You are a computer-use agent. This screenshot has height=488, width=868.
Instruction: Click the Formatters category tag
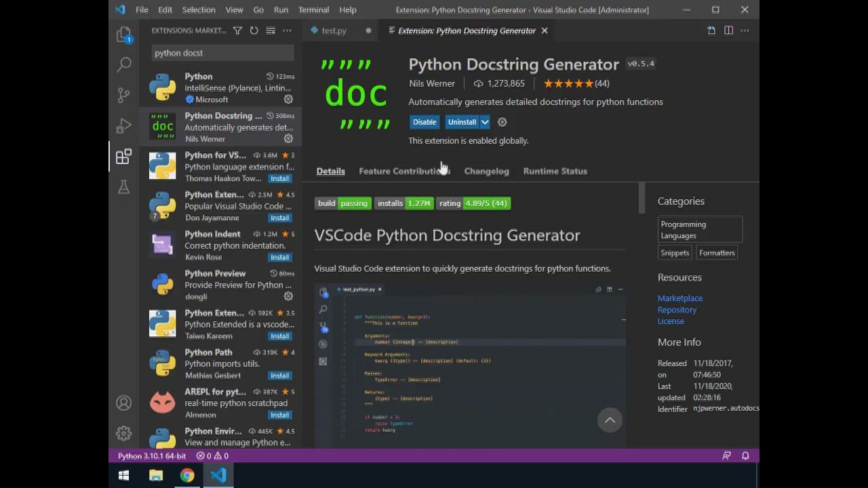coord(717,253)
